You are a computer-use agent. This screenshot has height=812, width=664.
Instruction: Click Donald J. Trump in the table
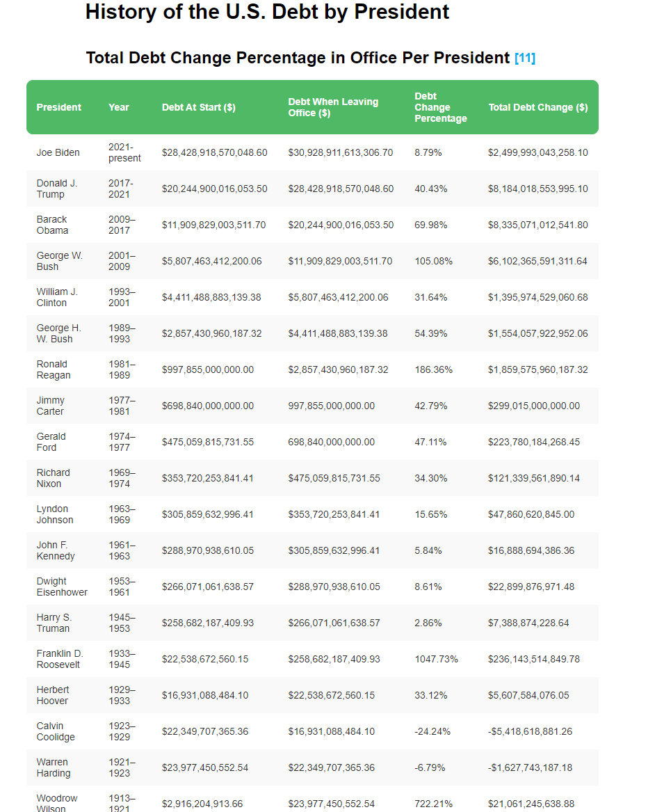(57, 189)
